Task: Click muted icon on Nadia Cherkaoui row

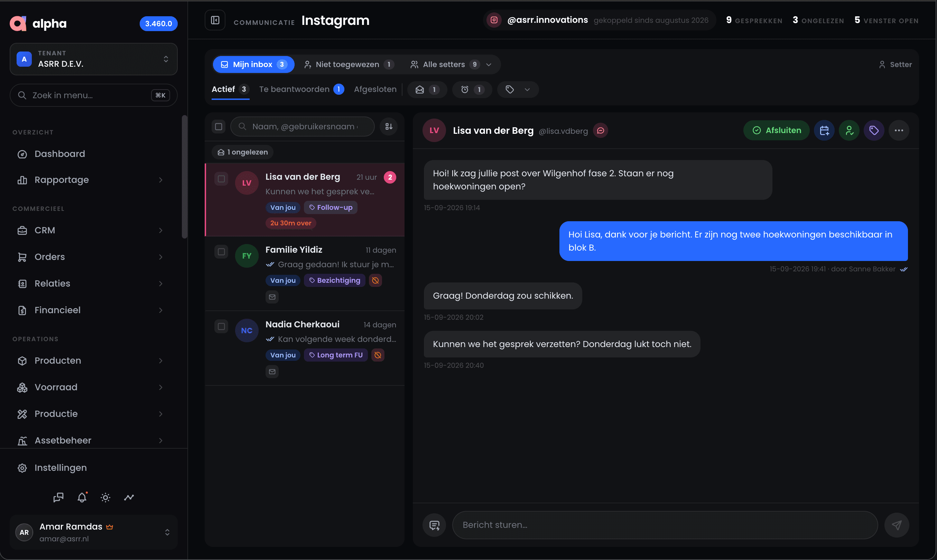Action: (x=378, y=355)
